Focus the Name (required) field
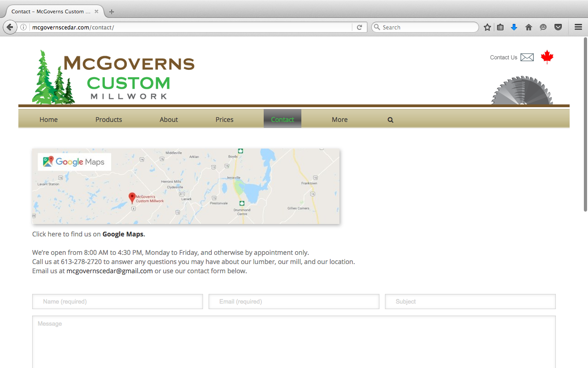Viewport: 588px width, 368px height. click(x=118, y=302)
